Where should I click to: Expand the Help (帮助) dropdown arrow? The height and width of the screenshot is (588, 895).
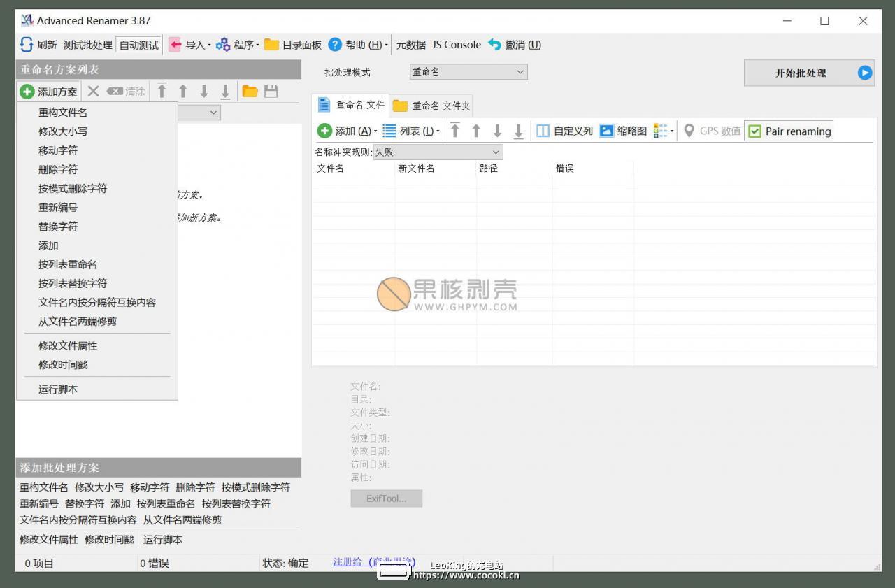click(x=387, y=45)
